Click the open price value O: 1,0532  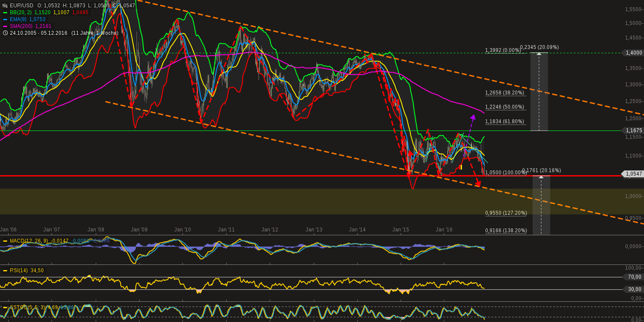(49, 6)
